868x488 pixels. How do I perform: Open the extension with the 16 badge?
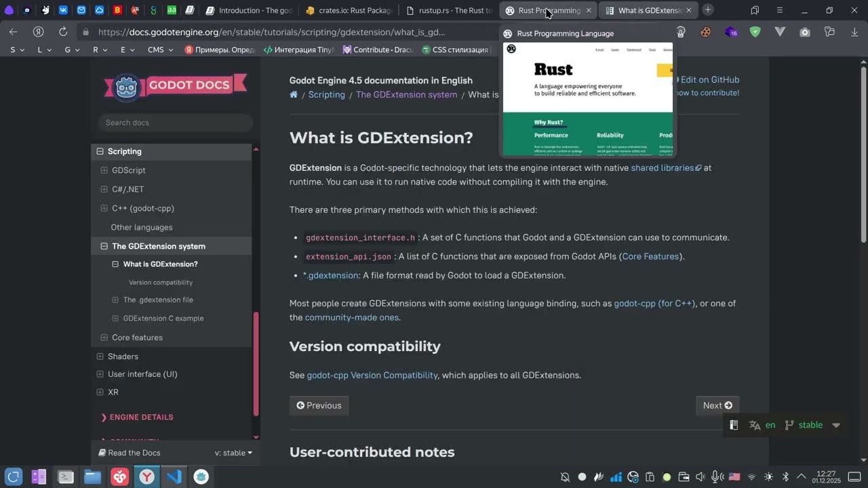point(730,32)
